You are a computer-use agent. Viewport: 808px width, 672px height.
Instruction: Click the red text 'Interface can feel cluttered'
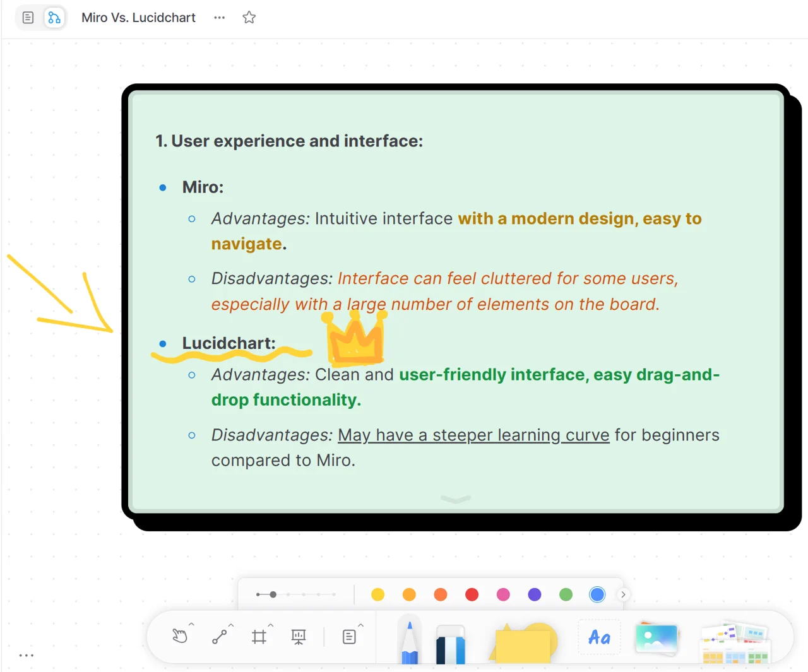[444, 278]
